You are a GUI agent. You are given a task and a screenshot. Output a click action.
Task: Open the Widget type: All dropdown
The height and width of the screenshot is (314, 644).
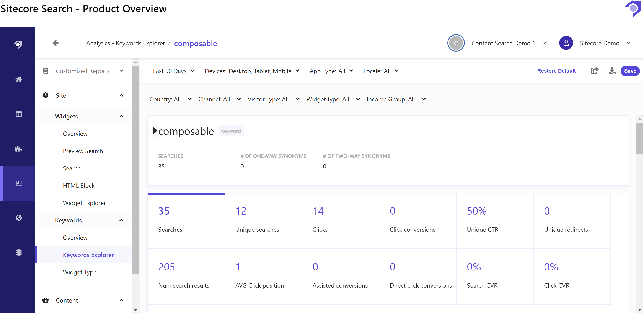pos(333,99)
